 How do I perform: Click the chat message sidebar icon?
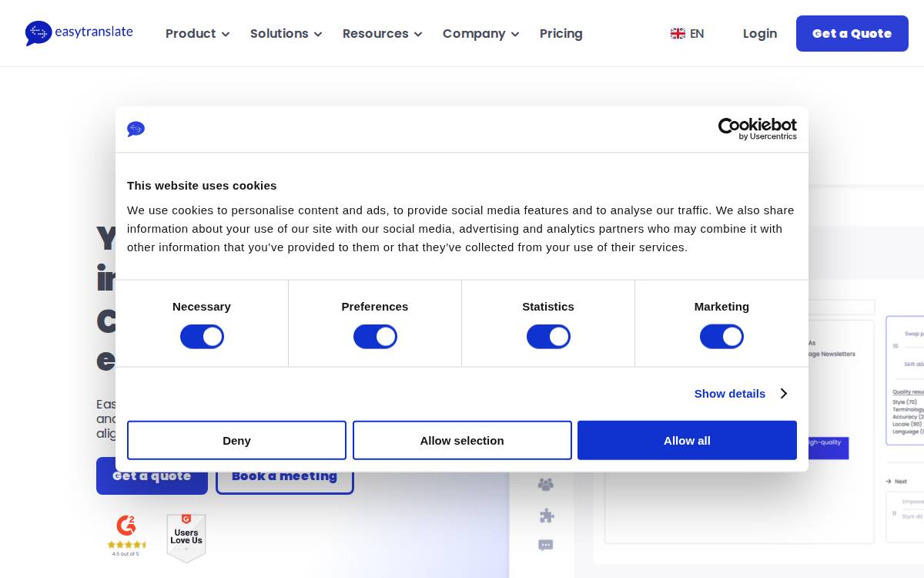(x=546, y=546)
